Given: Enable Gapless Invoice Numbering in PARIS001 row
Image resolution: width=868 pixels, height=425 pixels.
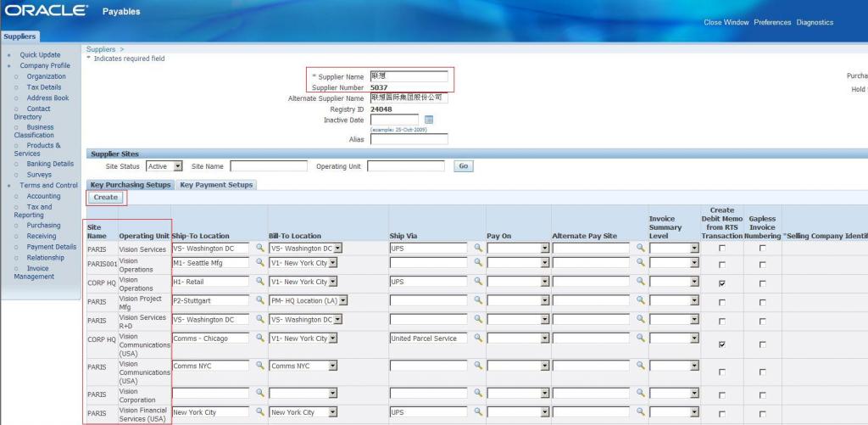Looking at the screenshot, I should pyautogui.click(x=763, y=265).
